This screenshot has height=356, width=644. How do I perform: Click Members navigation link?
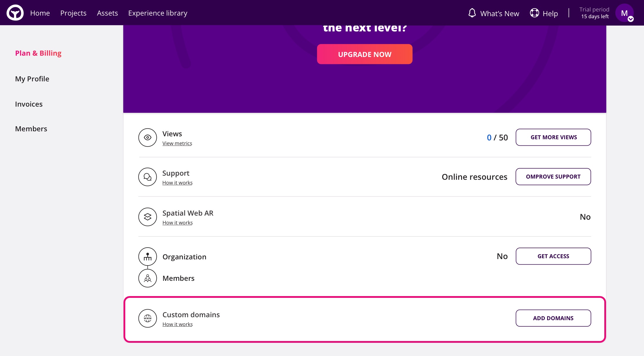31,128
